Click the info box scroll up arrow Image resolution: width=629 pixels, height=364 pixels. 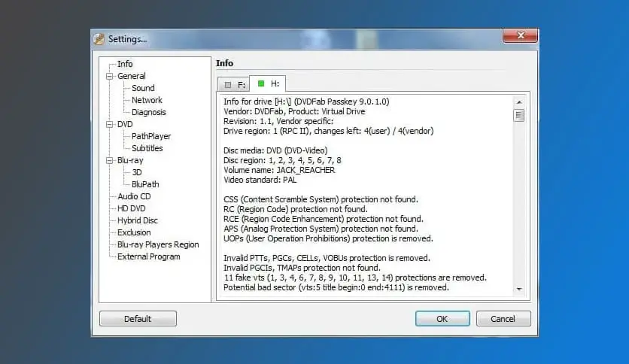[519, 102]
